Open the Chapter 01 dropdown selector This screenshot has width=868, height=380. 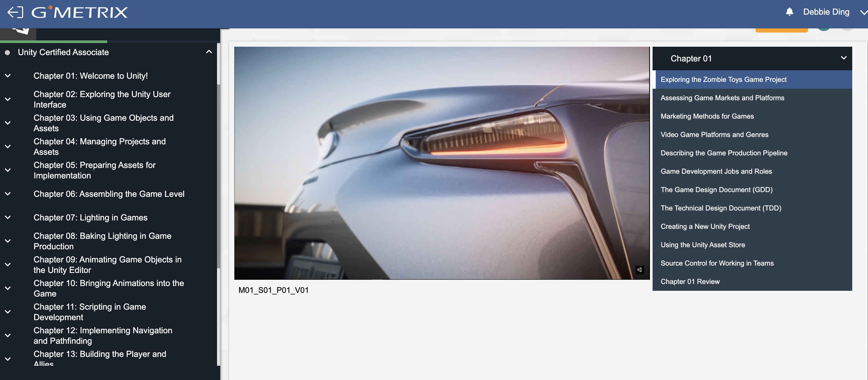point(843,58)
